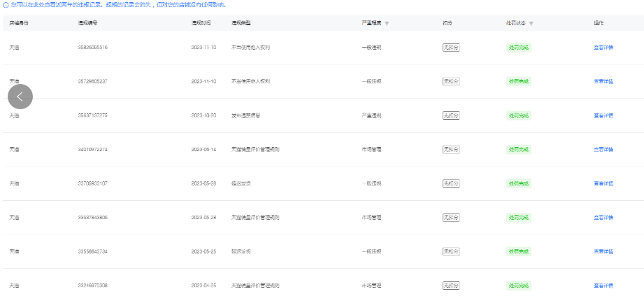Select violation number 35826095516
The width and height of the screenshot is (644, 308).
[x=93, y=48]
